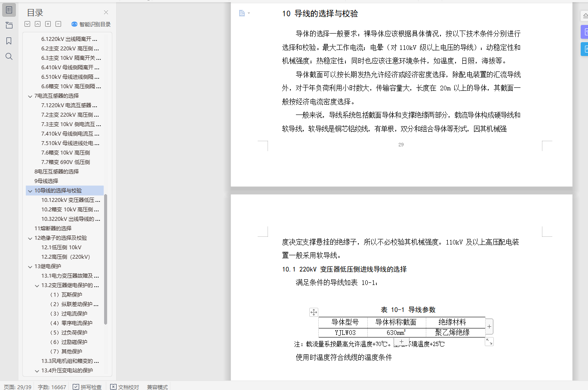
Task: Click the collapse-all outline levels icon
Action: click(38, 24)
